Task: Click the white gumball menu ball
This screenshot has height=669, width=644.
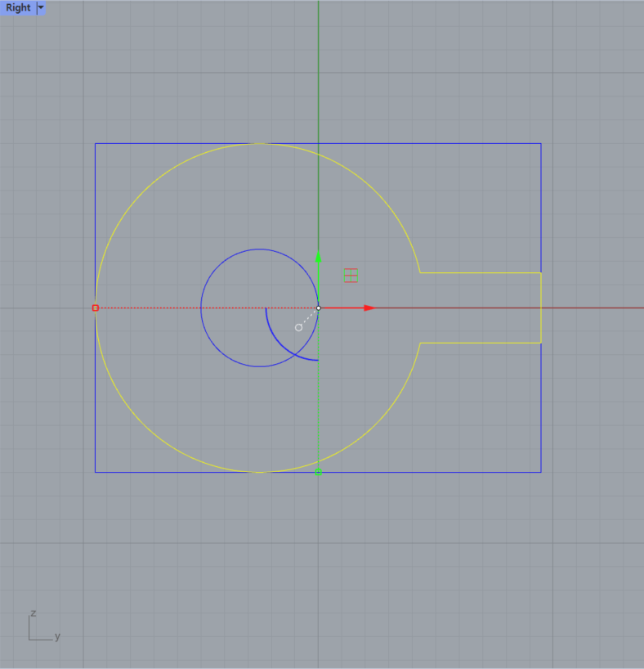Action: (298, 328)
